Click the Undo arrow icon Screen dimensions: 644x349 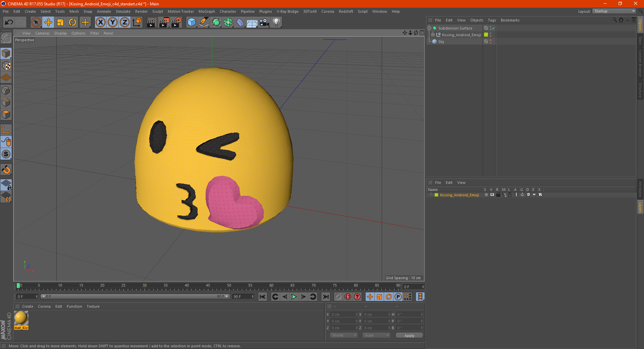click(9, 22)
